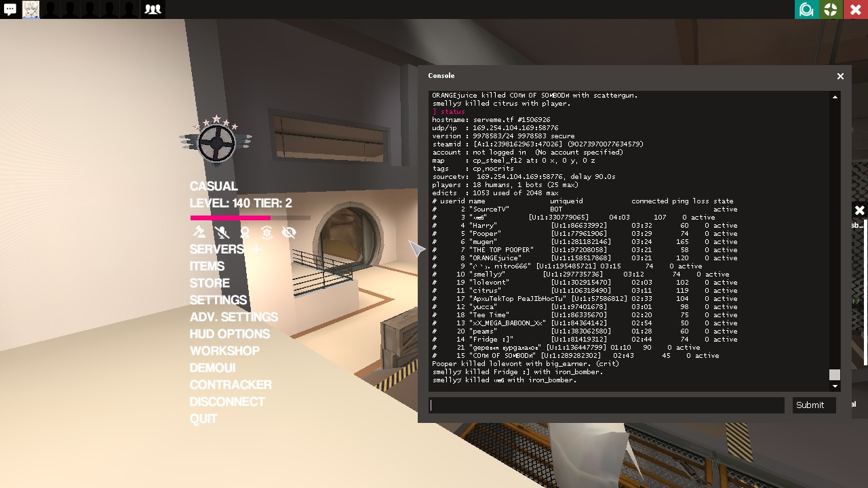This screenshot has width=868, height=488.
Task: Open the achievements ribbon icon
Action: tap(245, 232)
